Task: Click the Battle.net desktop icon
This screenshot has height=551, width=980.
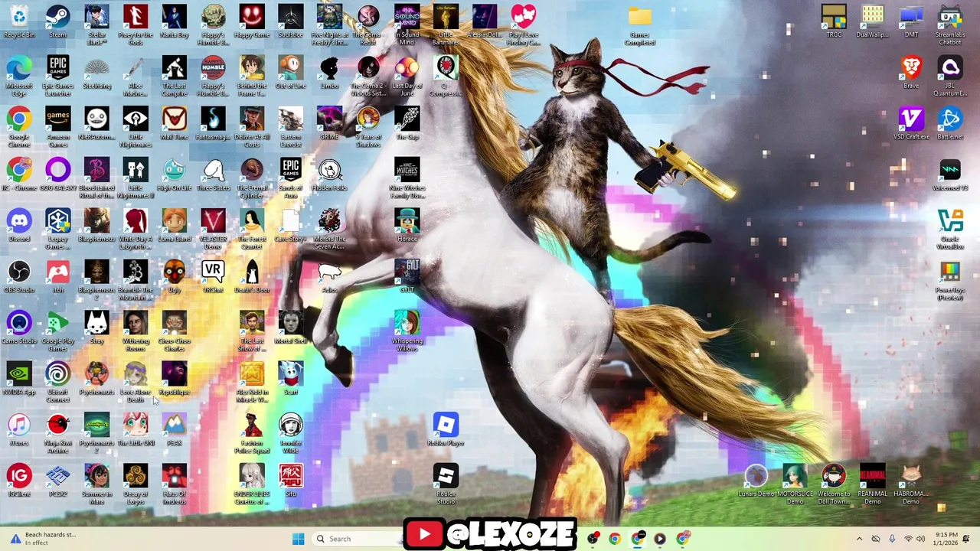Action: 950,124
